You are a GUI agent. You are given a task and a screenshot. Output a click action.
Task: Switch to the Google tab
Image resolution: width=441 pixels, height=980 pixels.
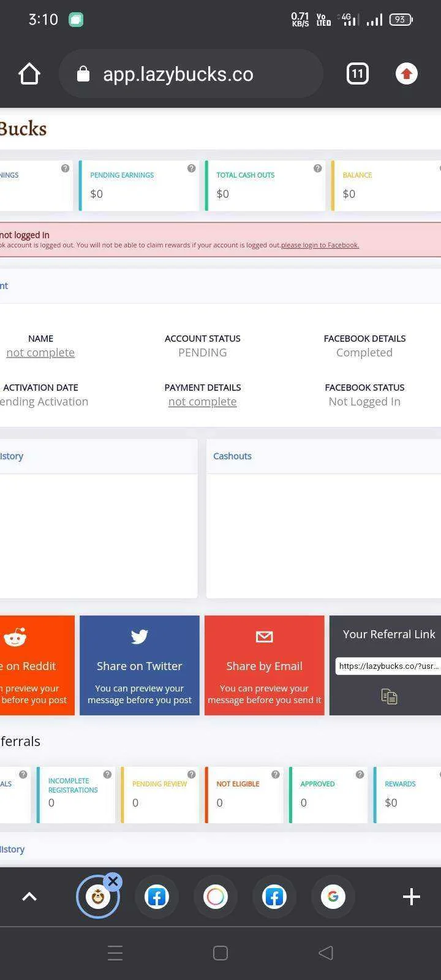click(x=333, y=897)
